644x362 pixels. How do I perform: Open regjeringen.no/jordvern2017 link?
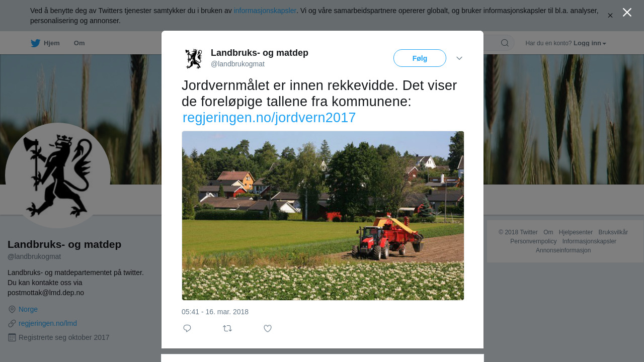coord(269,118)
